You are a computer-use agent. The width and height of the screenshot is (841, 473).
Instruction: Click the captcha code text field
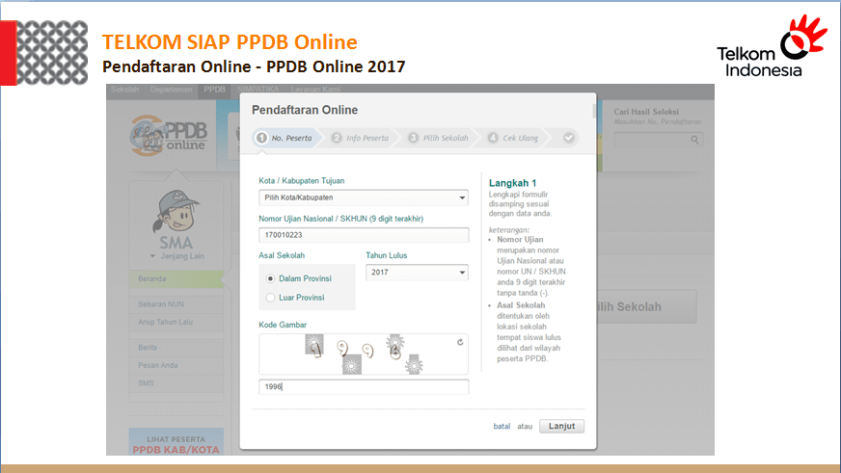click(363, 387)
